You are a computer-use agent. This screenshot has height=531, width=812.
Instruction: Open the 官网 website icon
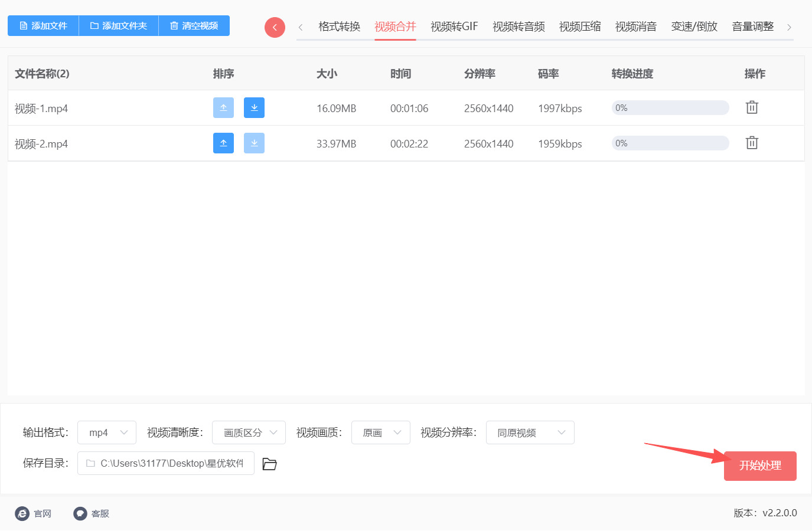point(22,513)
